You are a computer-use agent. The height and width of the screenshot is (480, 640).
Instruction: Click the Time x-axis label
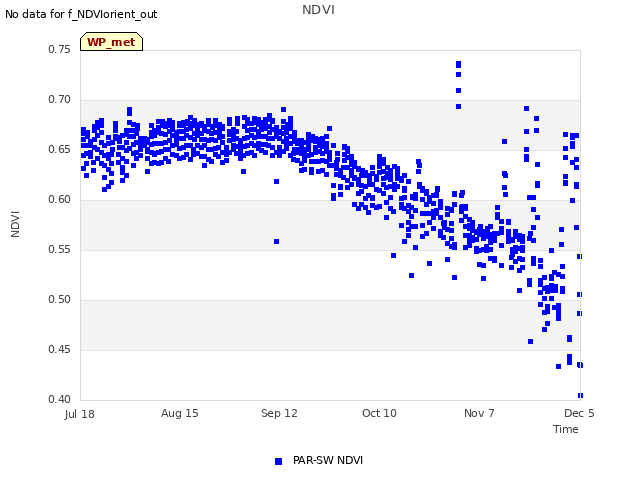click(x=566, y=429)
